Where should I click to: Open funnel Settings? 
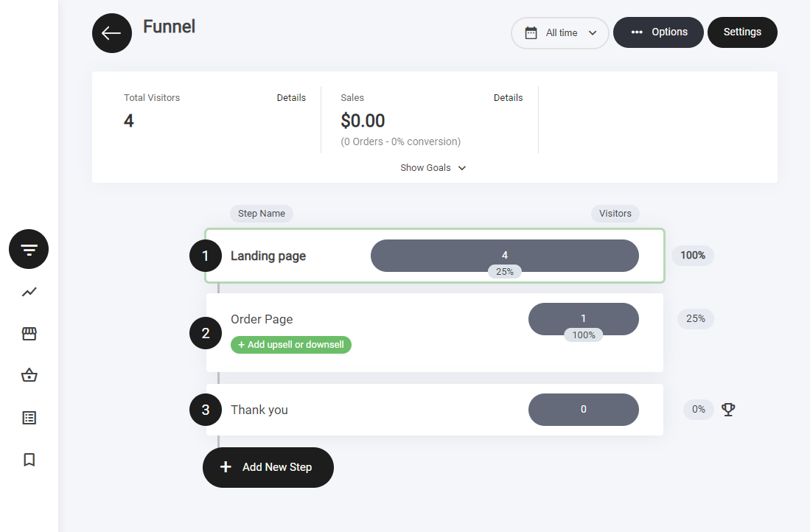tap(742, 32)
